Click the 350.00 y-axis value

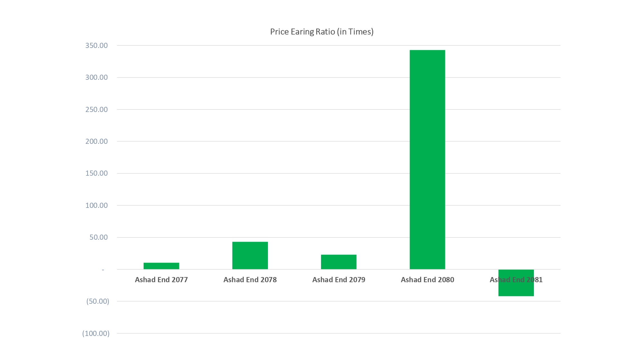tap(96, 46)
